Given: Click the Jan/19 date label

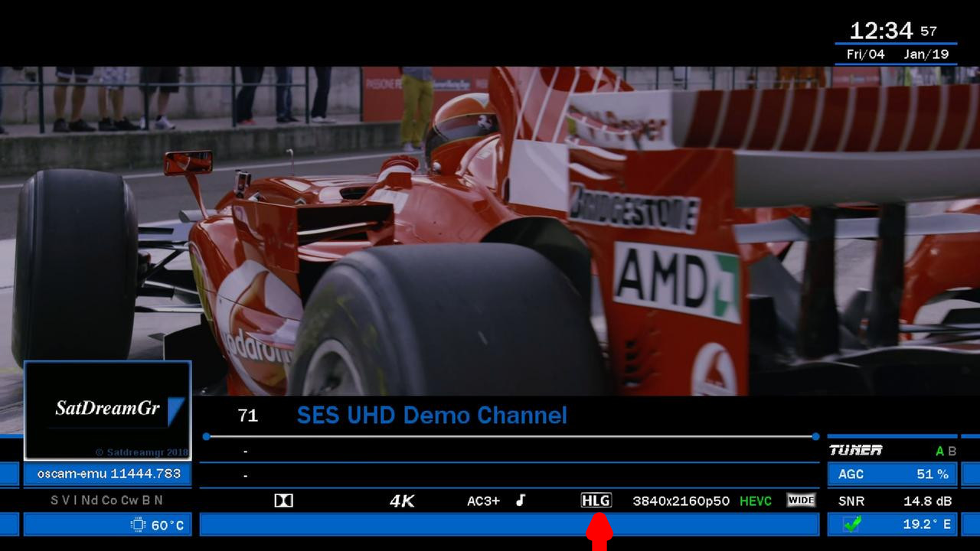Looking at the screenshot, I should (926, 54).
